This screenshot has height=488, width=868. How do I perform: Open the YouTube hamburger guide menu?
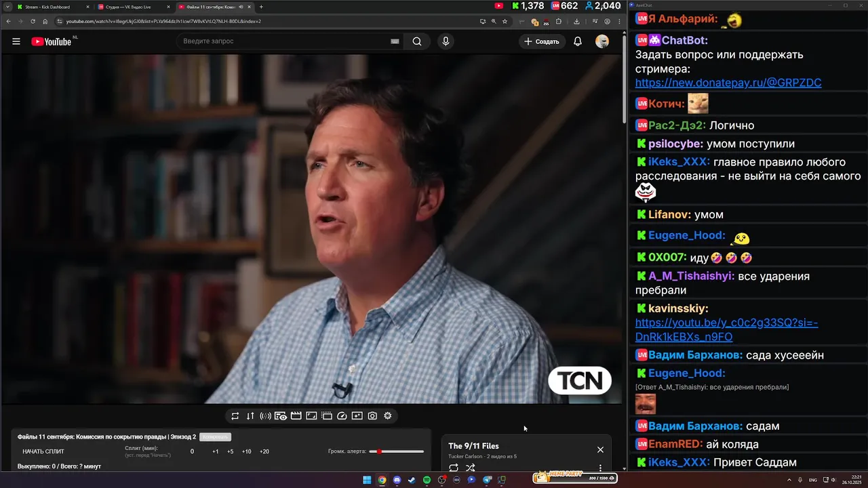pos(16,41)
